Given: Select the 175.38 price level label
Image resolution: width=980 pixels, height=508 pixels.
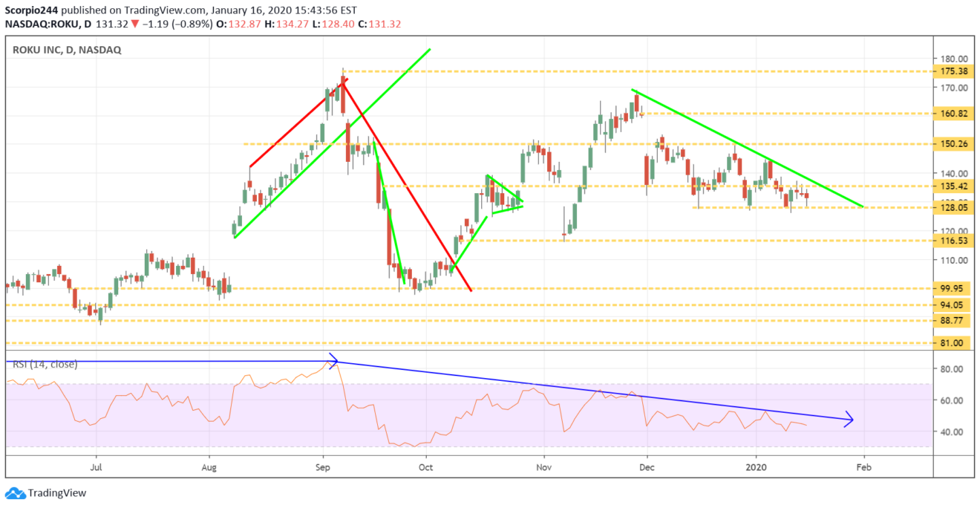Looking at the screenshot, I should coord(953,72).
